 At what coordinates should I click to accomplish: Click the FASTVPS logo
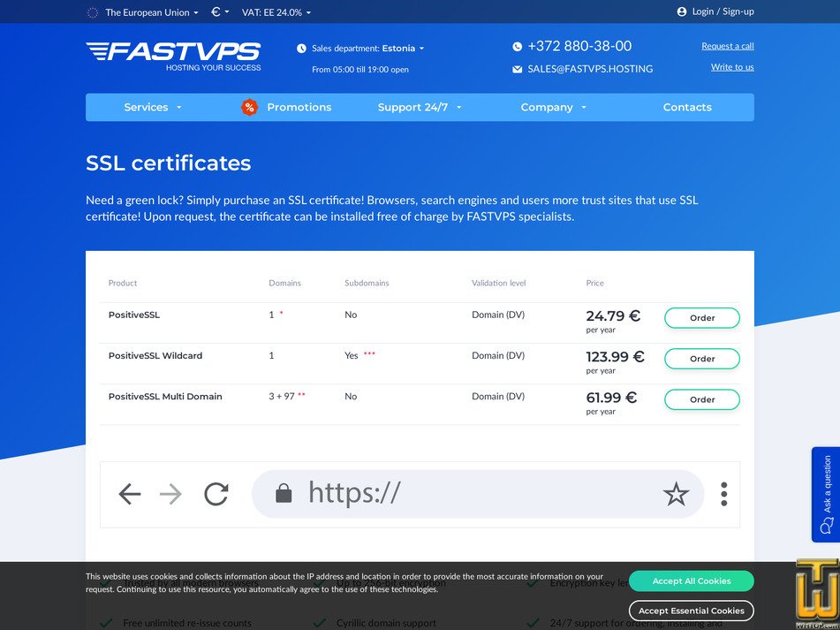(173, 57)
